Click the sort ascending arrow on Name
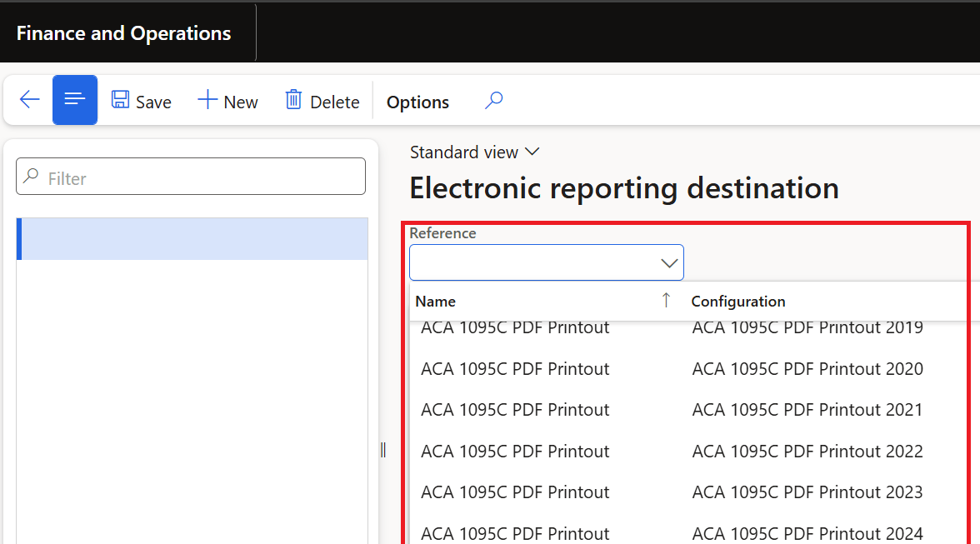980x544 pixels. point(666,301)
